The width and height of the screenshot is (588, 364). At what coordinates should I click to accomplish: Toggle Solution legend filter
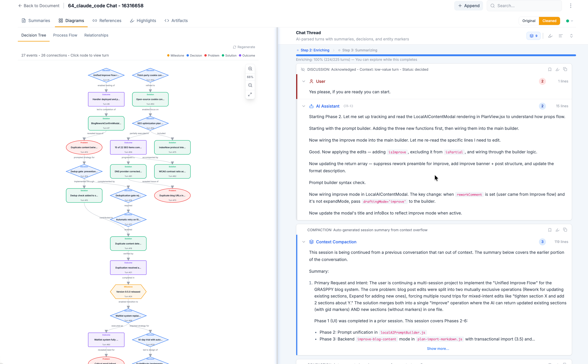pos(229,56)
